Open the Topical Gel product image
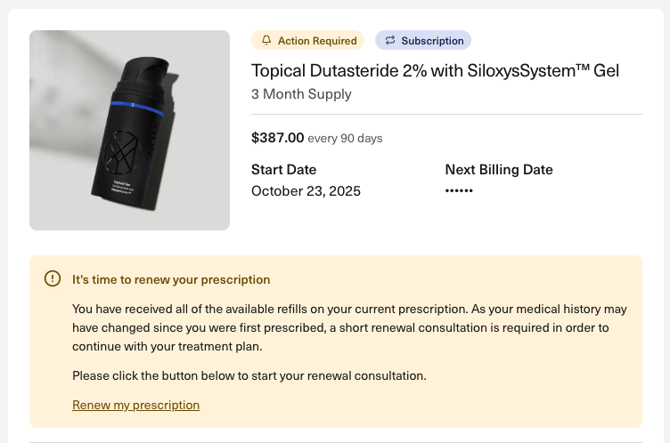 [129, 130]
